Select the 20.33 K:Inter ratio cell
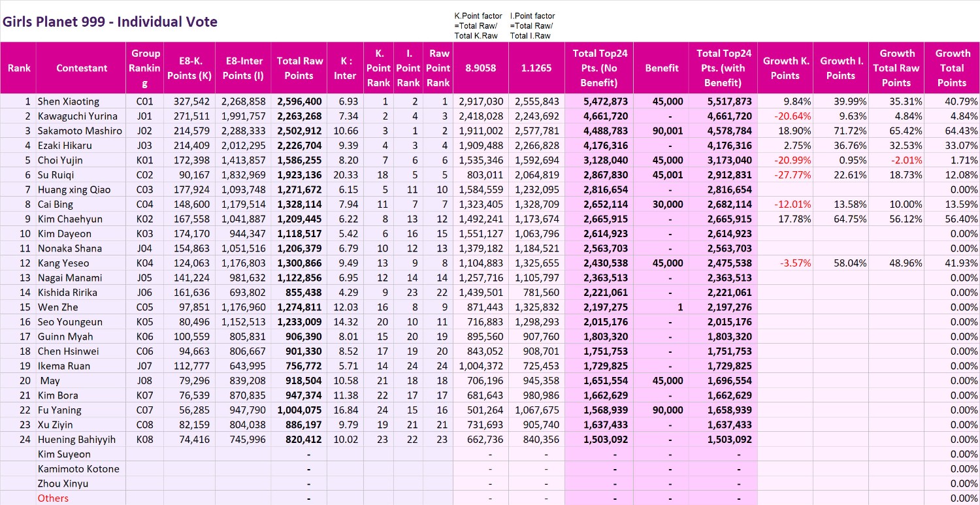 tap(345, 175)
